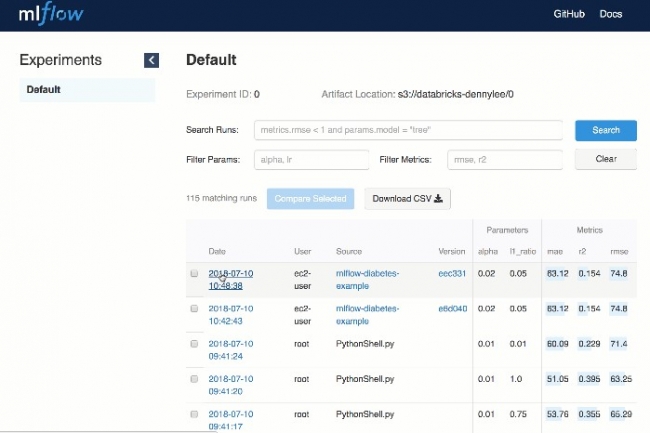Image resolution: width=650 pixels, height=433 pixels.
Task: Download runs using Download CSV button
Action: pos(407,198)
